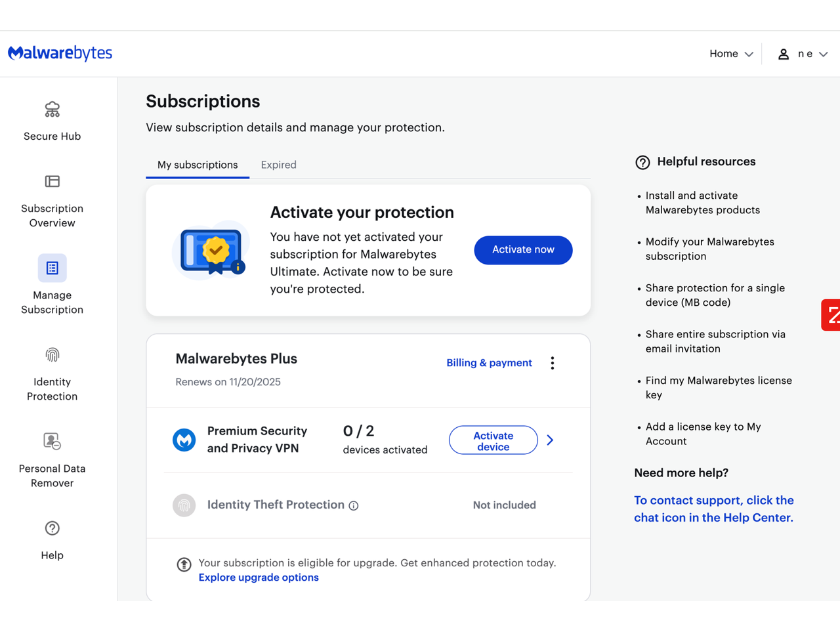Expand the Home dropdown menu
The height and width of the screenshot is (630, 840).
[x=730, y=54]
